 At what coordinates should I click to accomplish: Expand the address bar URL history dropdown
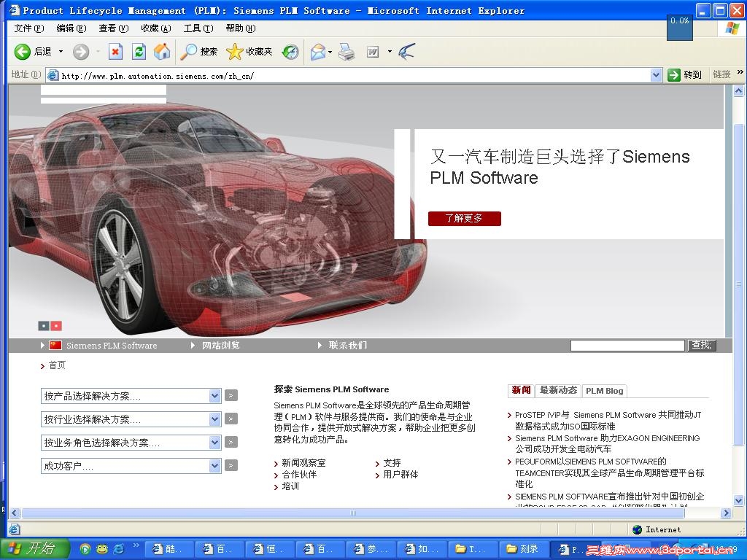coord(656,75)
